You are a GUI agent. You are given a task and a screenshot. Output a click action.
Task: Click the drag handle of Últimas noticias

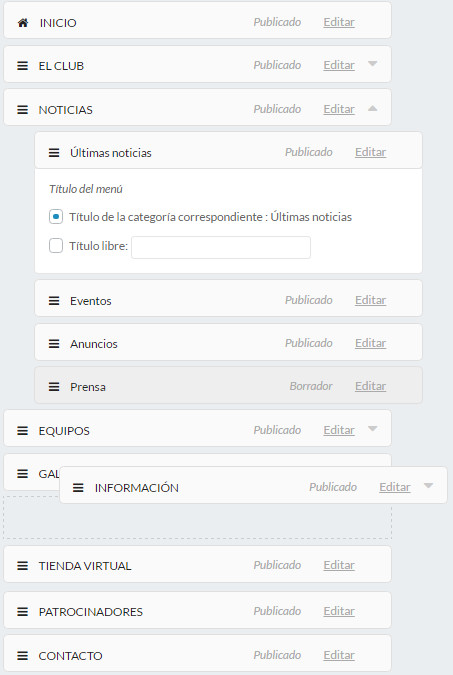tap(54, 153)
